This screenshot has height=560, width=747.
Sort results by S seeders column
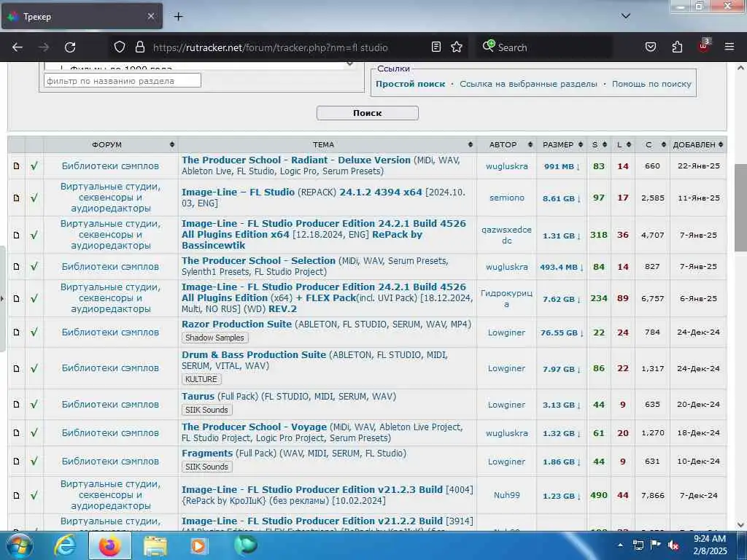point(599,145)
